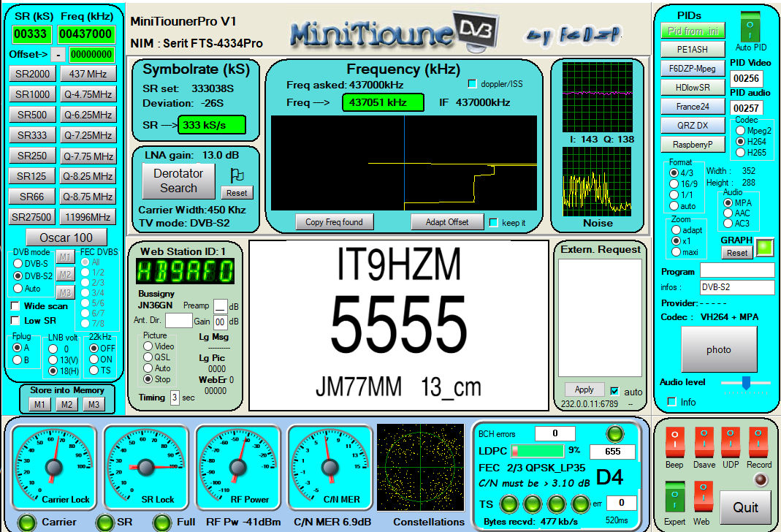Toggle the Dsave rocker switch
Image resolution: width=781 pixels, height=532 pixels.
pos(704,443)
